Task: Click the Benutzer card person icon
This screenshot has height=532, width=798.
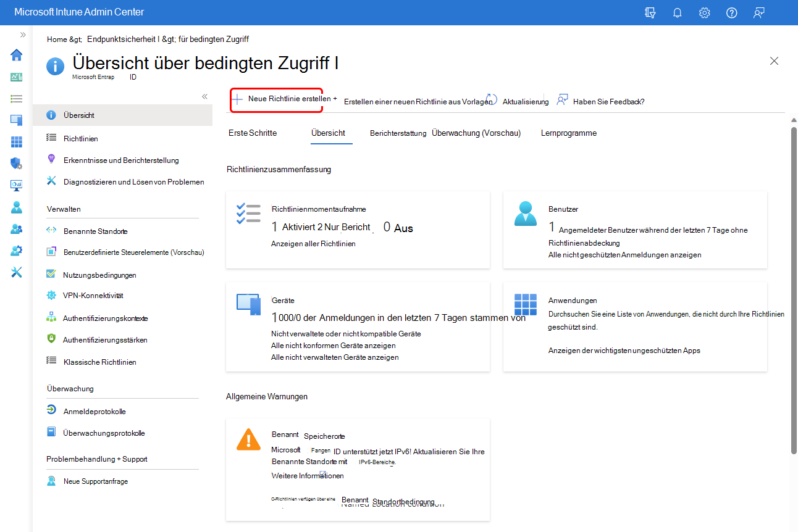Action: click(526, 214)
